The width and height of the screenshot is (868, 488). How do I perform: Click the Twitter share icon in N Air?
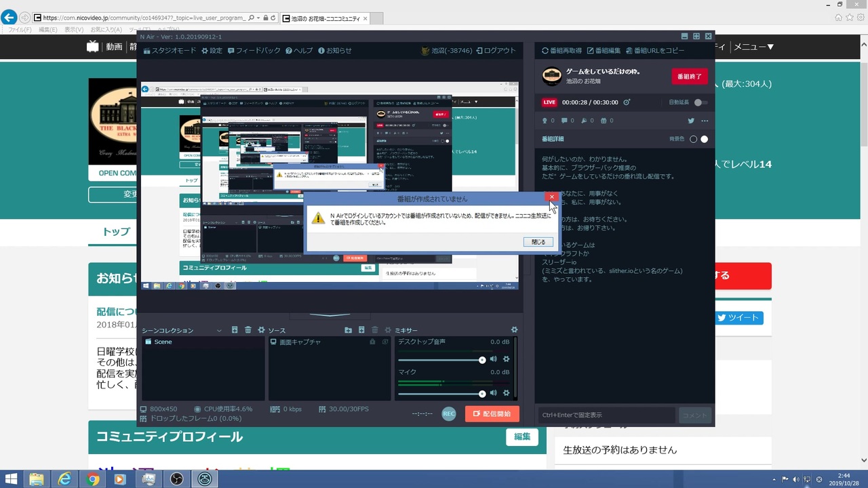691,121
